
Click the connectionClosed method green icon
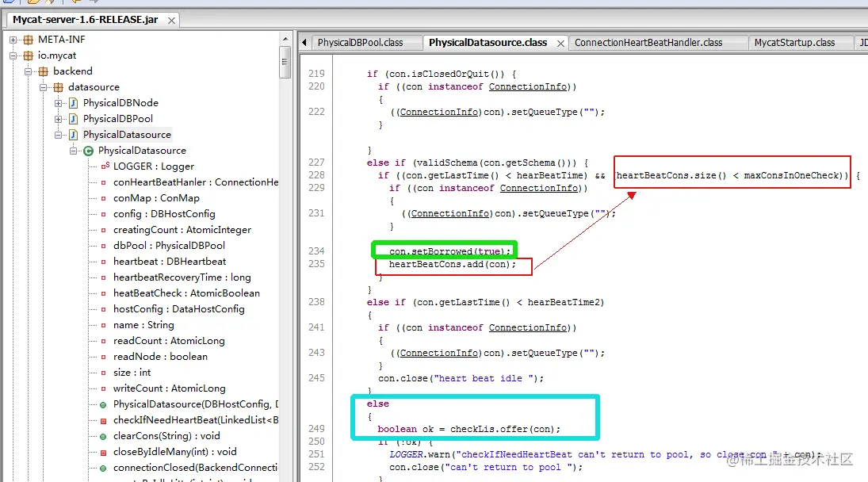click(104, 469)
